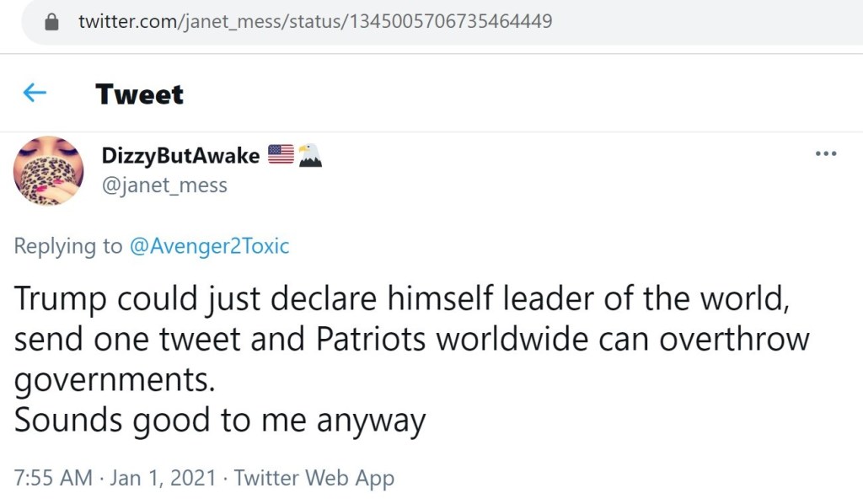Viewport: 863px width, 504px height.
Task: Click the padlock site info icon
Action: tap(52, 22)
